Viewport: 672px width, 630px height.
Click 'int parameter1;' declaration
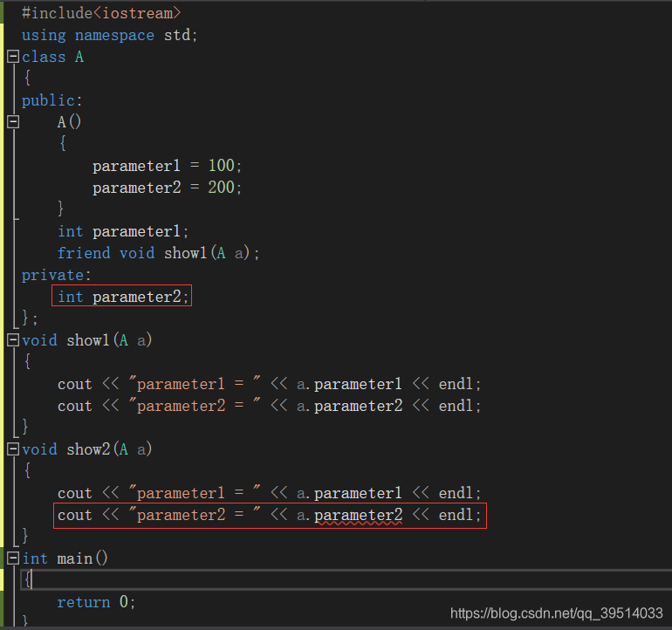(x=123, y=231)
